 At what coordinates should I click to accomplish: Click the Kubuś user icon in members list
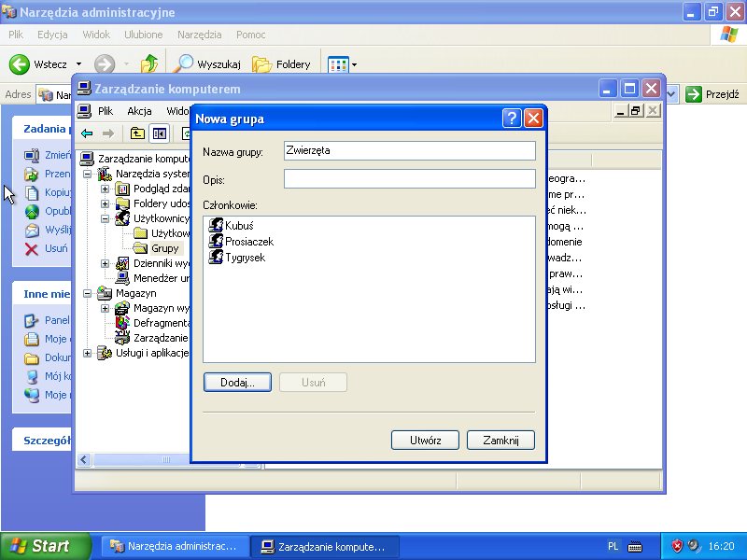[216, 225]
